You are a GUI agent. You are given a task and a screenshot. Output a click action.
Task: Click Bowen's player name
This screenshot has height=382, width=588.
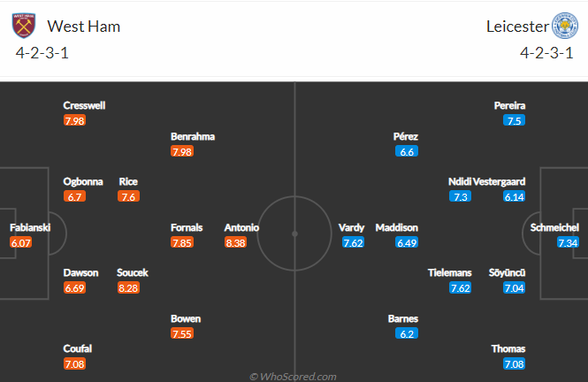click(x=186, y=318)
